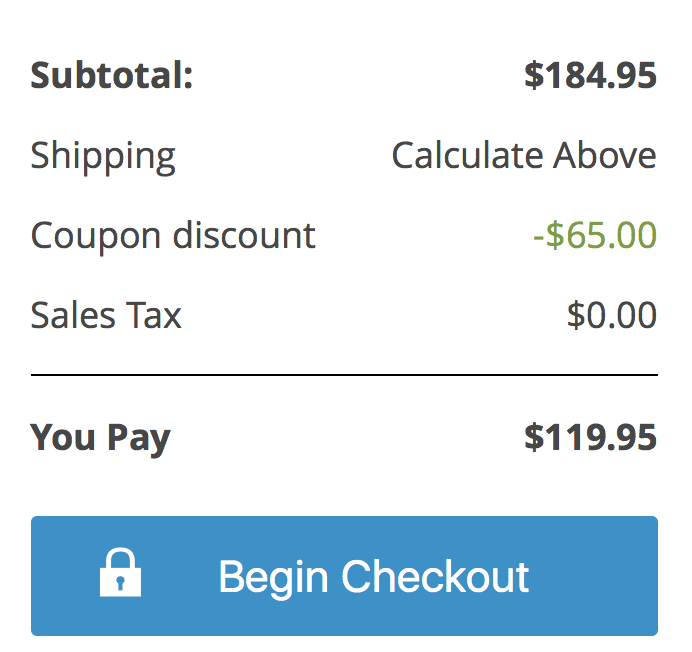692x652 pixels.
Task: Click the You Pay label
Action: tap(100, 438)
